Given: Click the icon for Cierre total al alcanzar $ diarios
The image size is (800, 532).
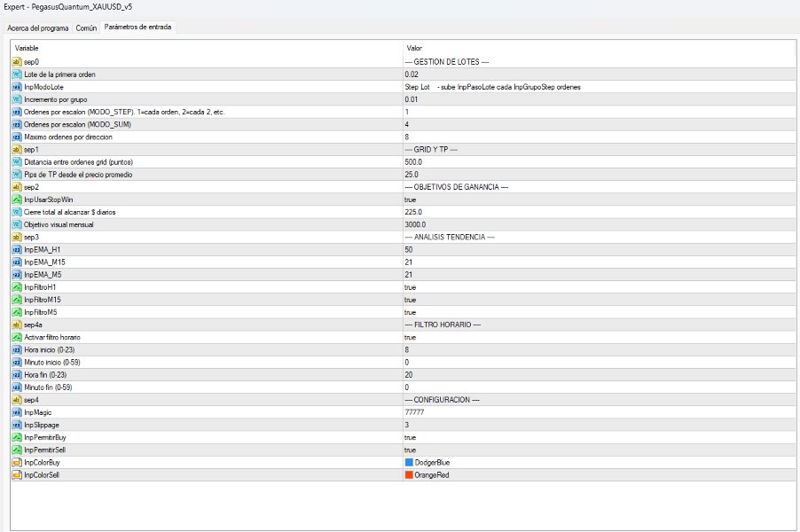Looking at the screenshot, I should coord(17,212).
